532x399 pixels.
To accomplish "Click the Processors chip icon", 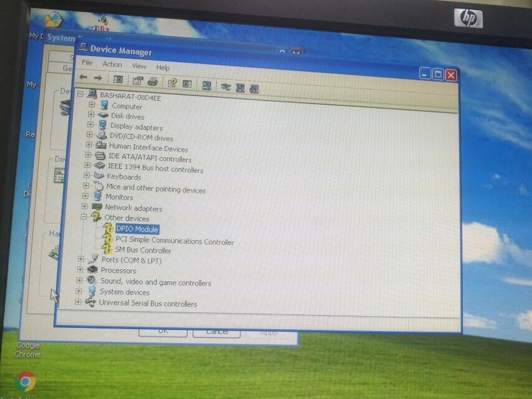I will [x=92, y=269].
